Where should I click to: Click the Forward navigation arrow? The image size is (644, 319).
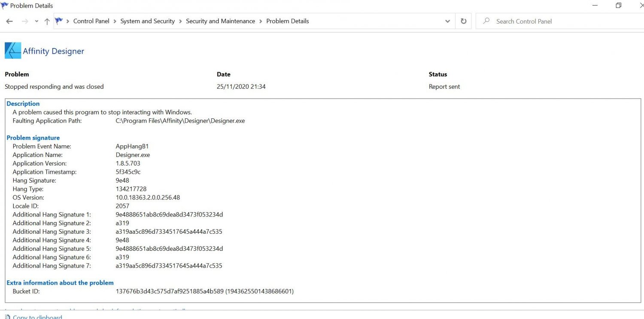(25, 21)
